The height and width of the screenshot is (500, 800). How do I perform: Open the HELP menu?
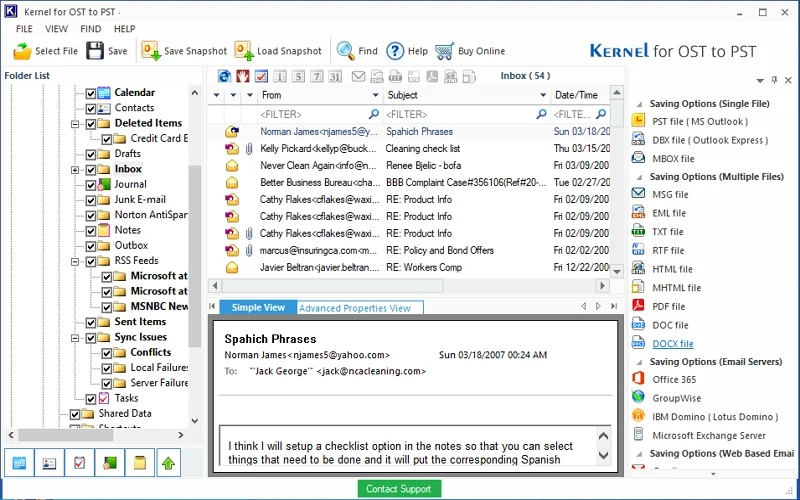pos(124,29)
